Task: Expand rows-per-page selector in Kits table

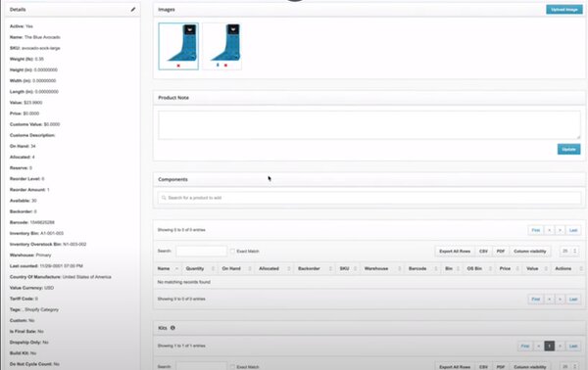Action: point(569,367)
